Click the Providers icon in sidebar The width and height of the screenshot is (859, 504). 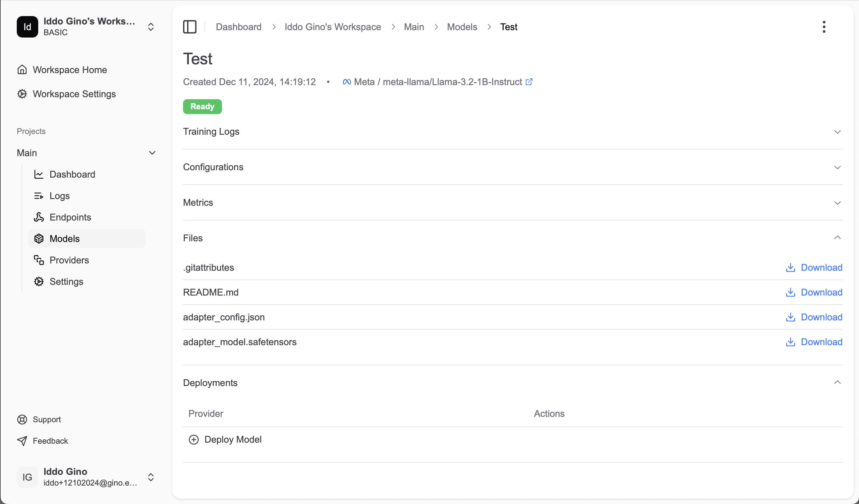pyautogui.click(x=39, y=260)
